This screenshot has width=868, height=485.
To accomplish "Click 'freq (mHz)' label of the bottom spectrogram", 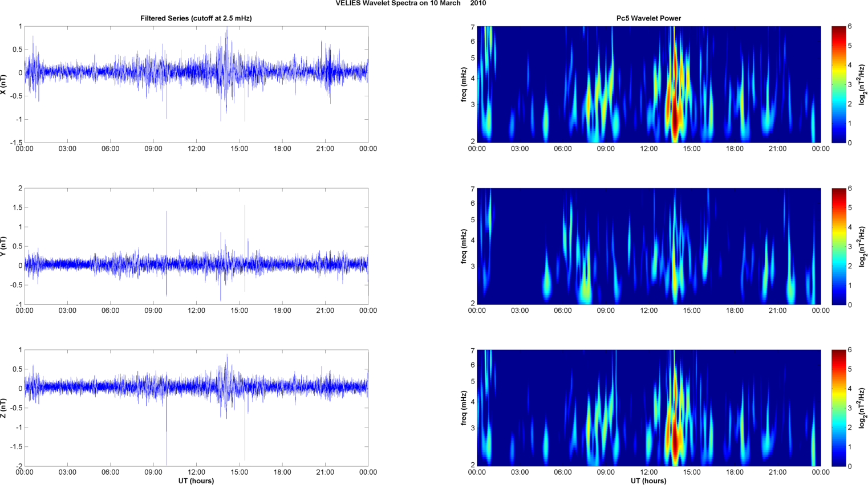I will pyautogui.click(x=464, y=408).
